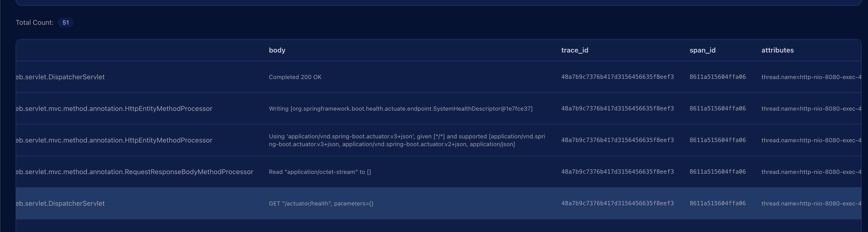Click DispatcherServlet logger in 'Completed 200 OK' row
The image size is (868, 232).
pos(60,77)
